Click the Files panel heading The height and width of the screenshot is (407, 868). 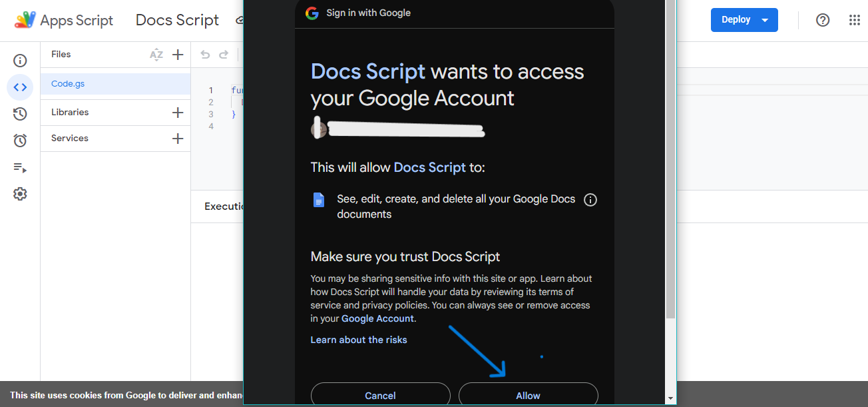pos(61,54)
